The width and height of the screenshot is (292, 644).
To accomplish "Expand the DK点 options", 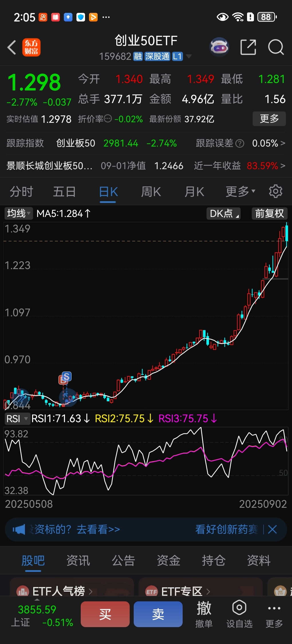I will click(224, 214).
